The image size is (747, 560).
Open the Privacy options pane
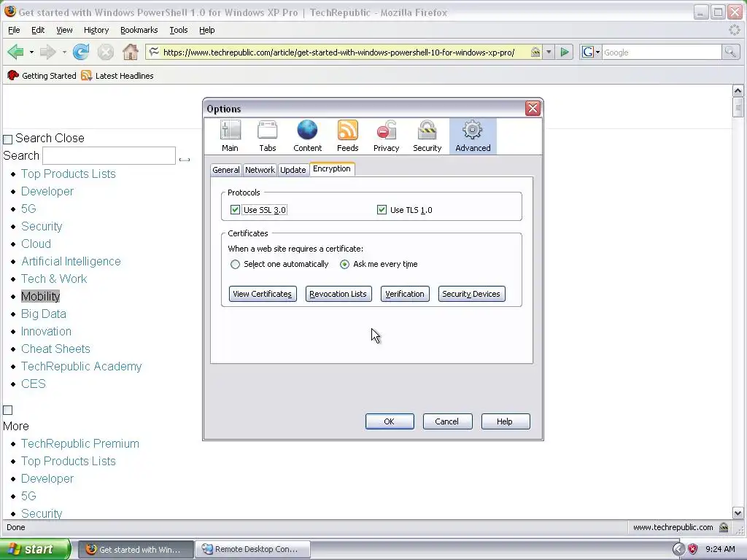(387, 136)
